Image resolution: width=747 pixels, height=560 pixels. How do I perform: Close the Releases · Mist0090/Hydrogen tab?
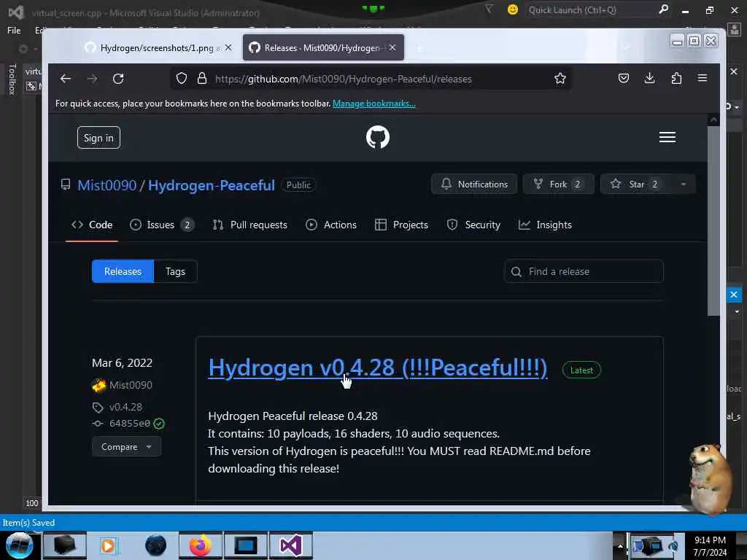point(392,47)
